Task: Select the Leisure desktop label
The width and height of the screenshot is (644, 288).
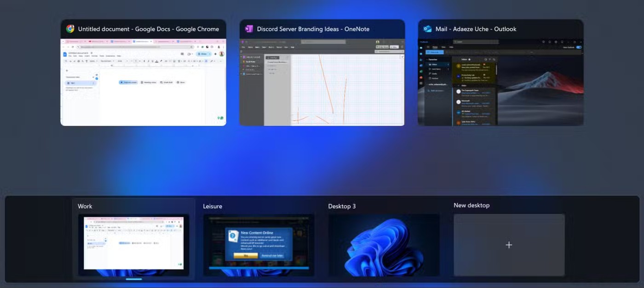Action: coord(213,206)
